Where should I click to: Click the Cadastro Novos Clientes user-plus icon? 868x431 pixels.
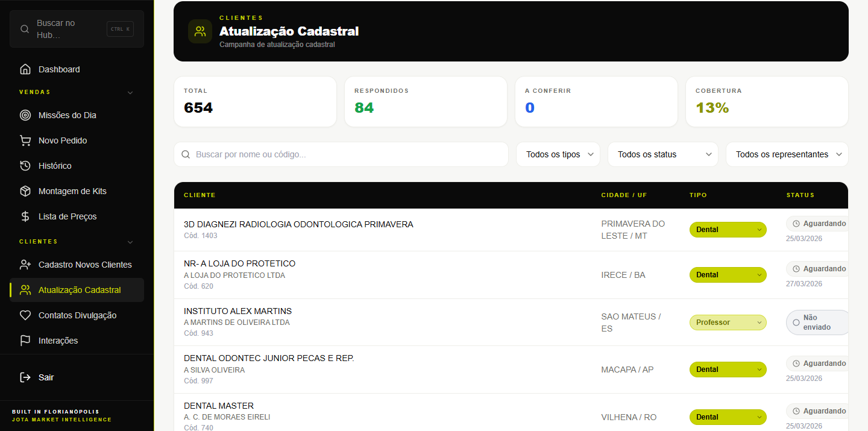[x=25, y=265]
